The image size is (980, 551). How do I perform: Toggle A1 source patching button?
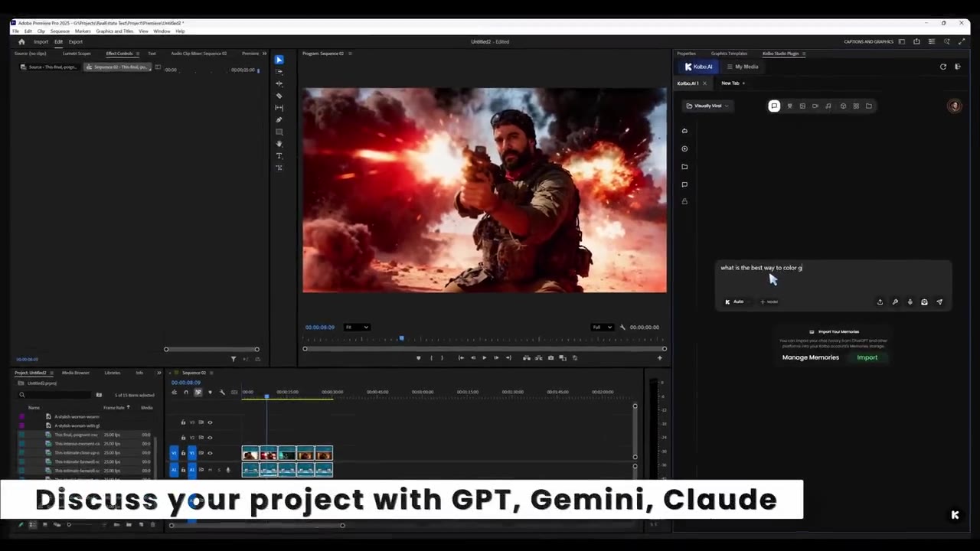pyautogui.click(x=174, y=470)
